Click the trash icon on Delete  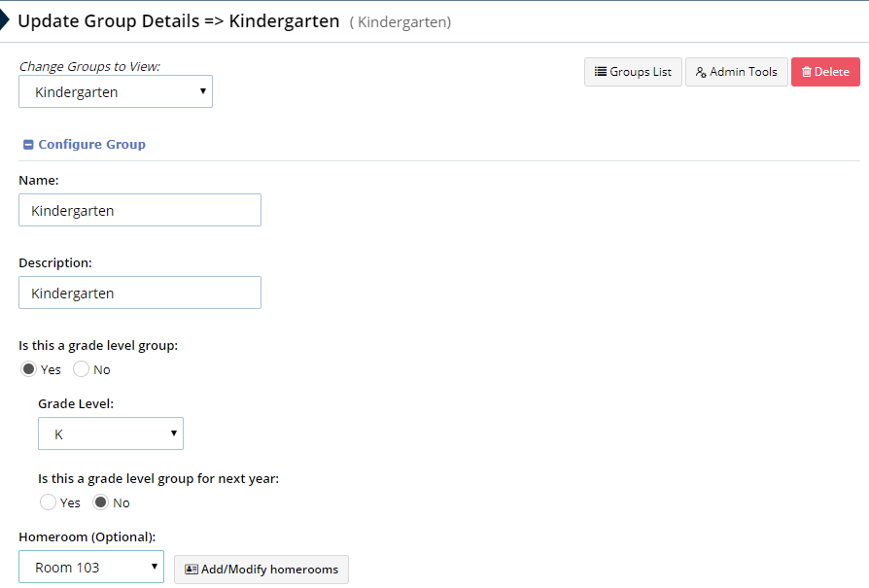[x=807, y=72]
